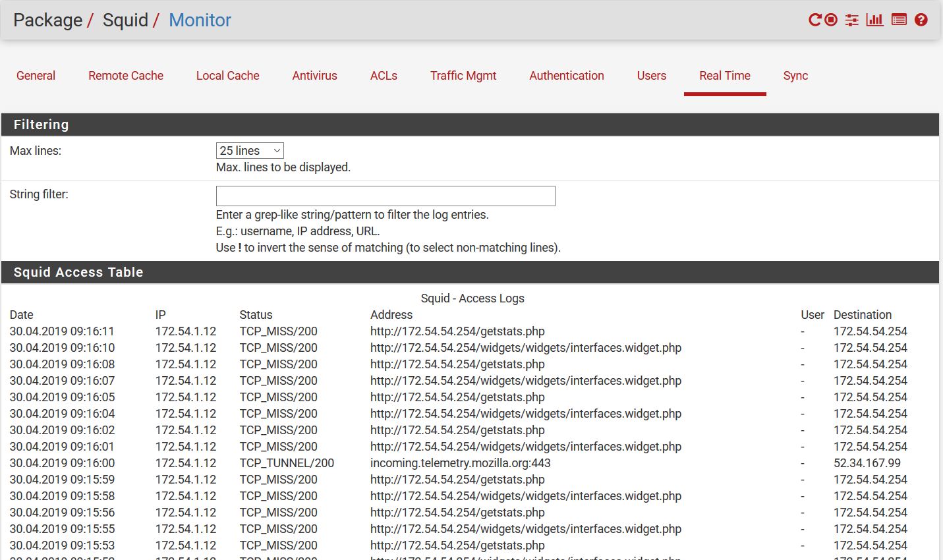Open the related log entries list icon
The height and width of the screenshot is (560, 943).
click(899, 20)
